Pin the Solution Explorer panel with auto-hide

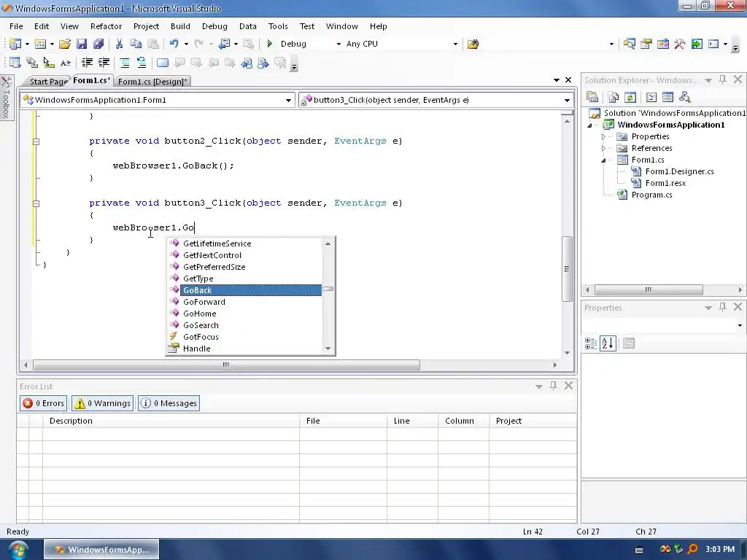pos(723,79)
